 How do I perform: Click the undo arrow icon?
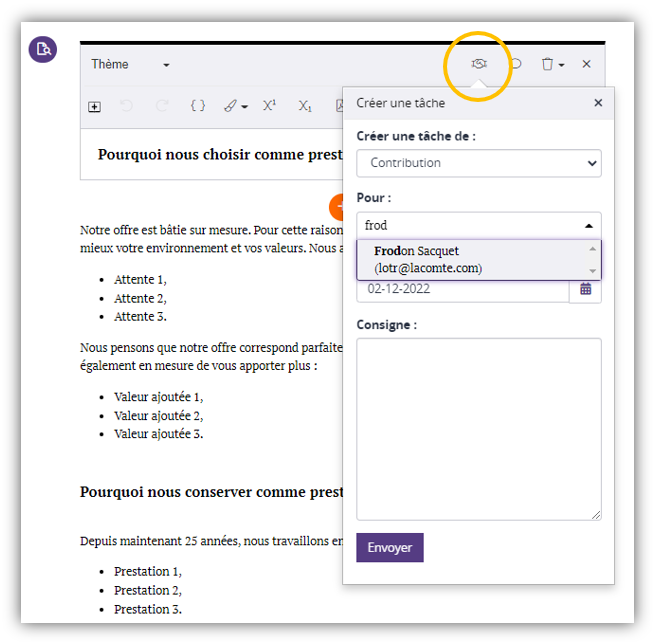pos(127,106)
